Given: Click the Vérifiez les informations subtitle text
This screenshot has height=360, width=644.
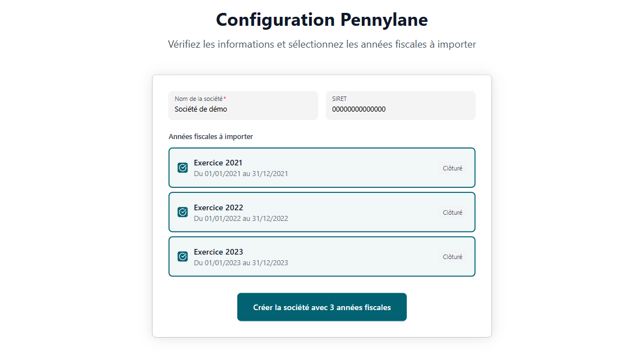Looking at the screenshot, I should 322,44.
